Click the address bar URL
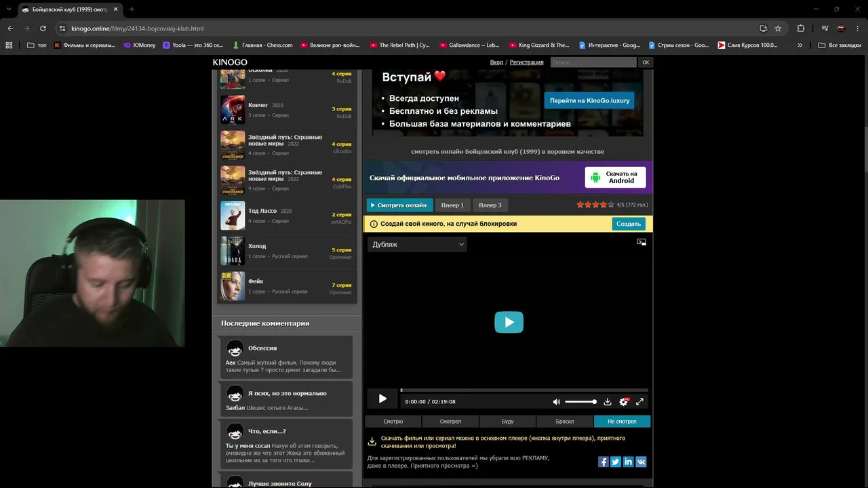Screen dimensions: 868x488 click(138, 28)
